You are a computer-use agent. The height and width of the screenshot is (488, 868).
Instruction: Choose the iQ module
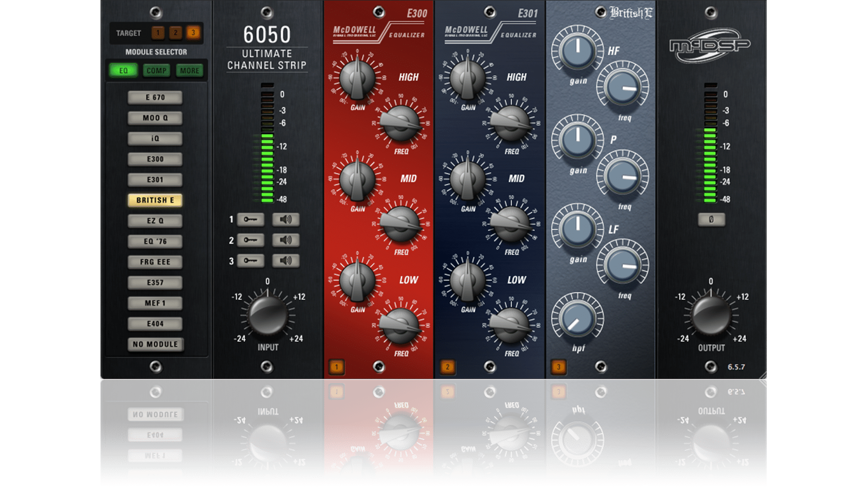point(155,138)
